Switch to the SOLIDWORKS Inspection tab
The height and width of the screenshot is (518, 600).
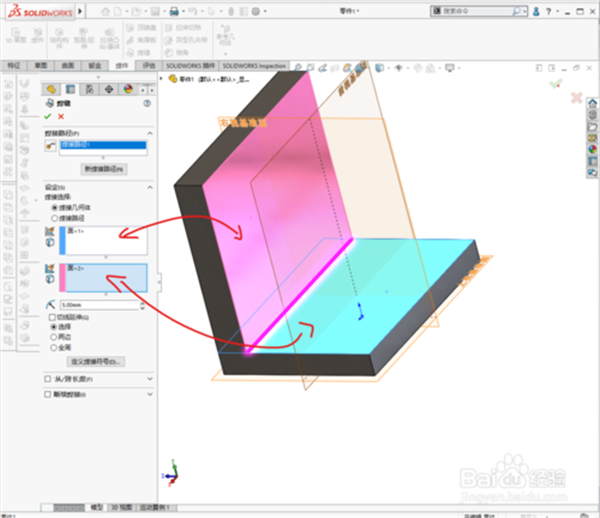(x=254, y=66)
